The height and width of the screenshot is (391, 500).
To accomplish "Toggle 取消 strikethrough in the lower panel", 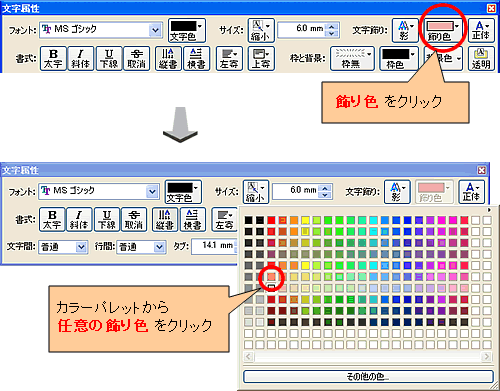I will click(x=134, y=220).
